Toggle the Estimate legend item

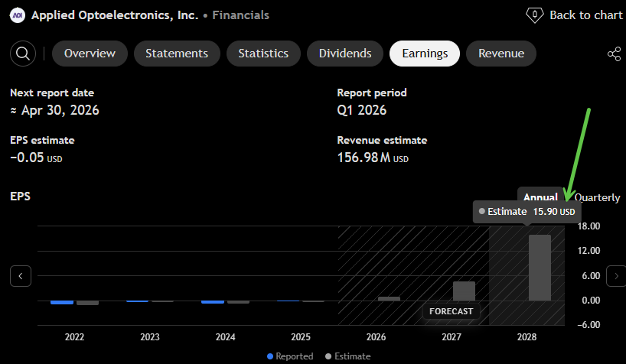click(x=348, y=356)
